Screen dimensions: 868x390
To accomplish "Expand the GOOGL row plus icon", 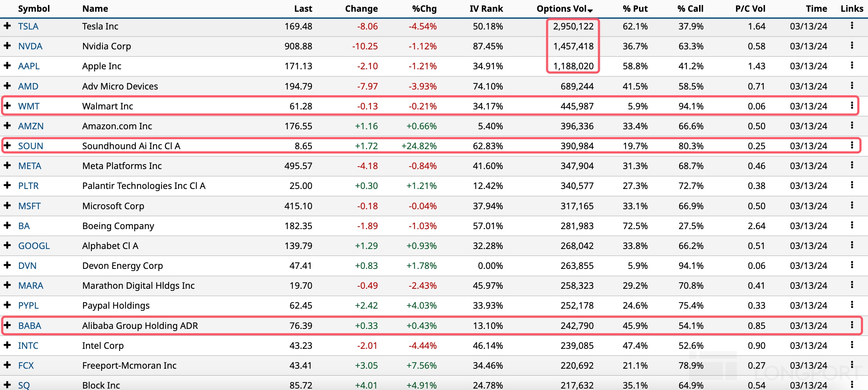I will 7,245.
